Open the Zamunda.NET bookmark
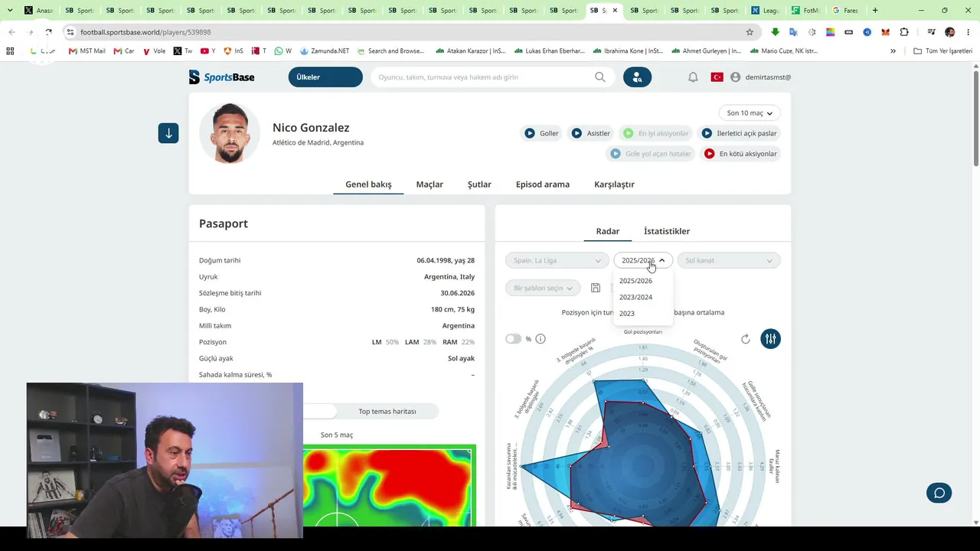 coord(325,51)
